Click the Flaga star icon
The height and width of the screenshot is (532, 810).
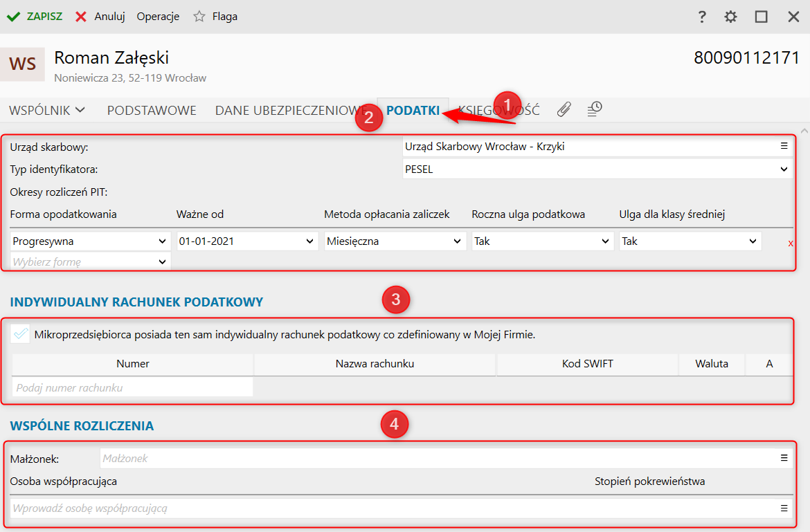tap(199, 17)
